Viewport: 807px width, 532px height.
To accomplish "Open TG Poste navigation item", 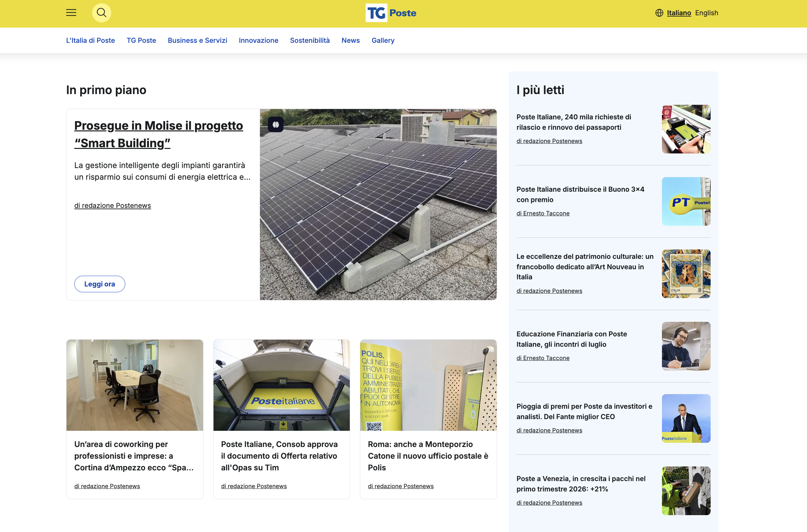I will point(141,40).
